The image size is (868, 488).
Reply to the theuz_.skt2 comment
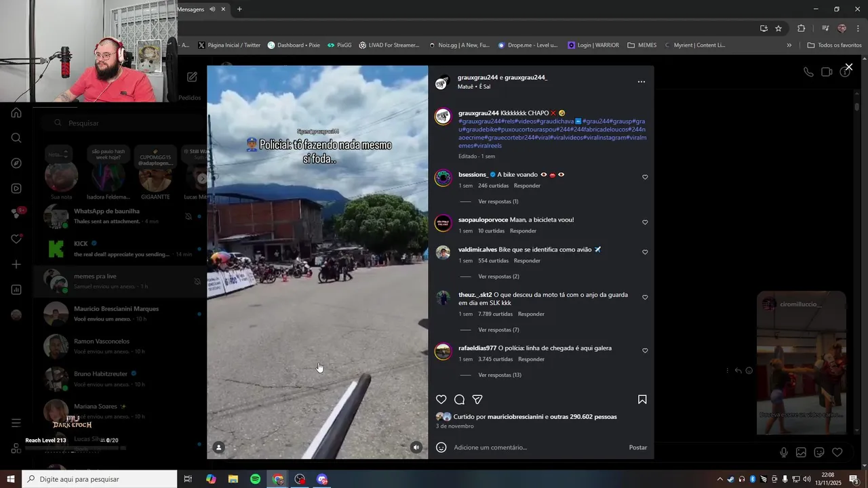pos(531,314)
